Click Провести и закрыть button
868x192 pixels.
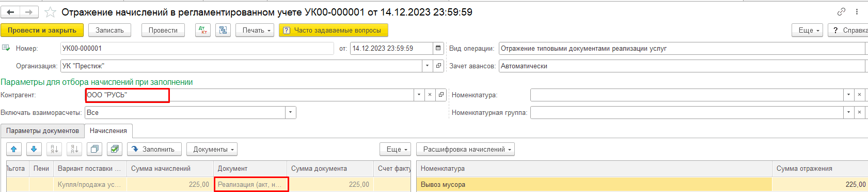(42, 30)
